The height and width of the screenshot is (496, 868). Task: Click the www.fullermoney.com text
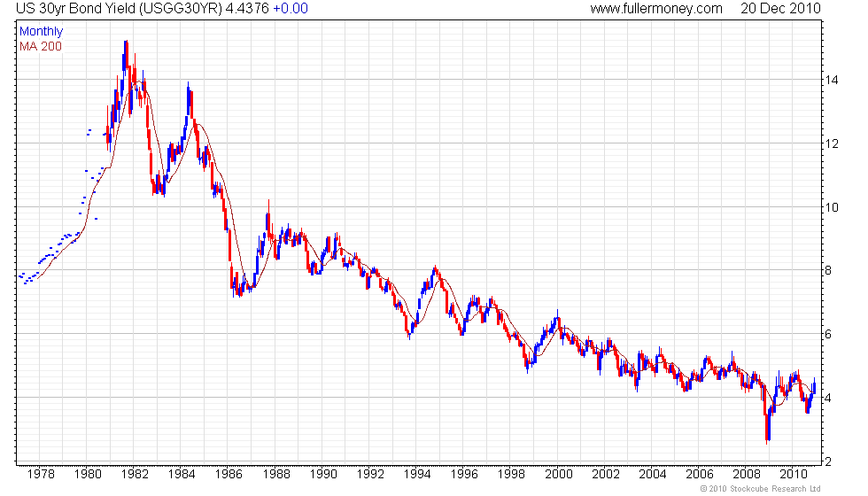point(656,9)
